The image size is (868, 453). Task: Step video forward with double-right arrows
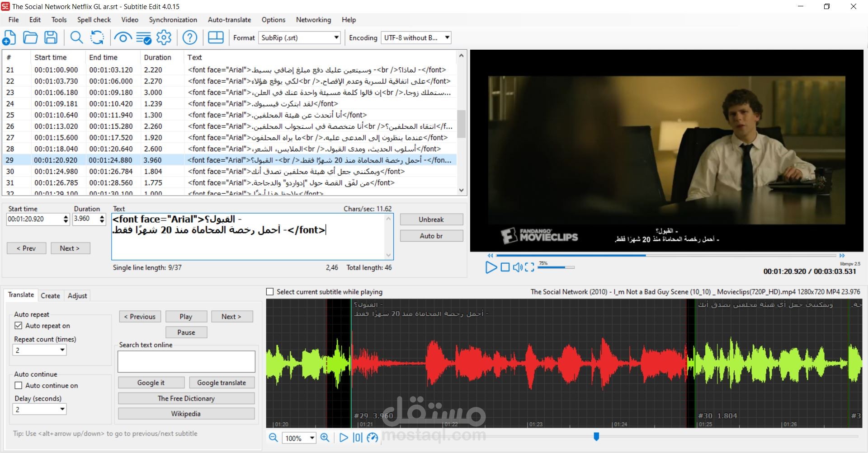[842, 255]
